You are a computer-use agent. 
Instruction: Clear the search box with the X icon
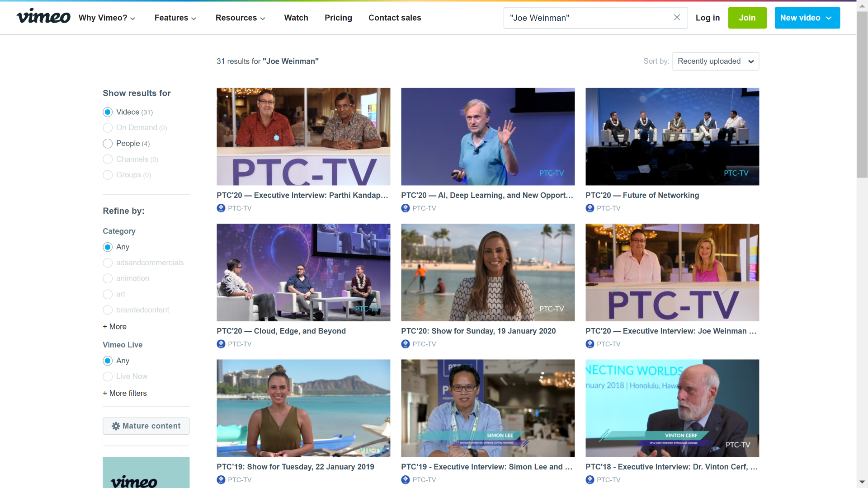(x=677, y=18)
